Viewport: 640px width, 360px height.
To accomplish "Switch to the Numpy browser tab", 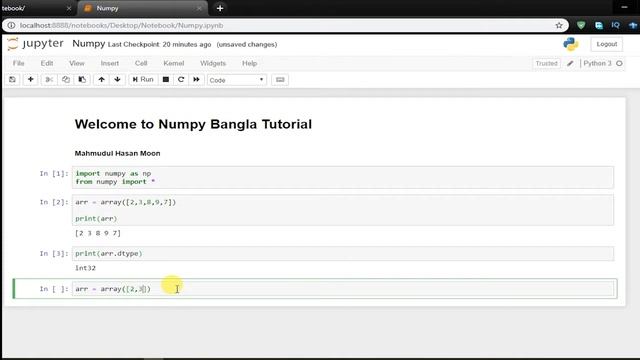I will pos(141,8).
